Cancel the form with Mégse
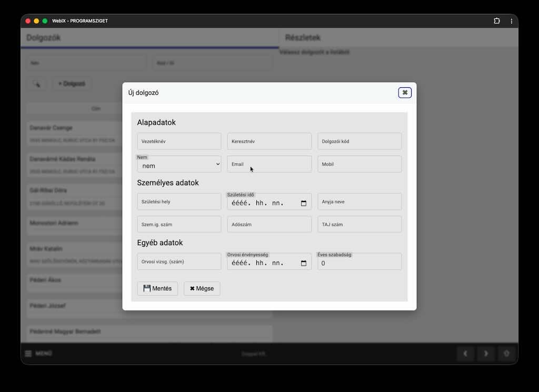This screenshot has height=392, width=539. tap(202, 288)
